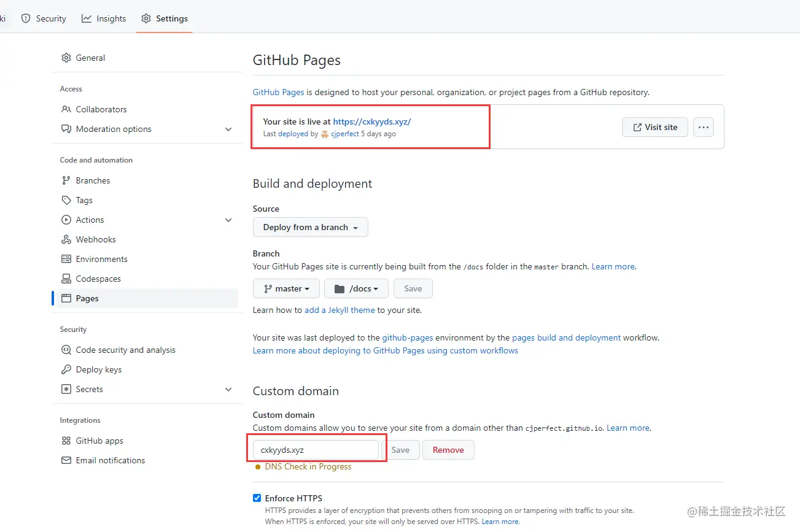The image size is (800, 532).
Task: Click Learn more link after master branch text
Action: coord(613,266)
